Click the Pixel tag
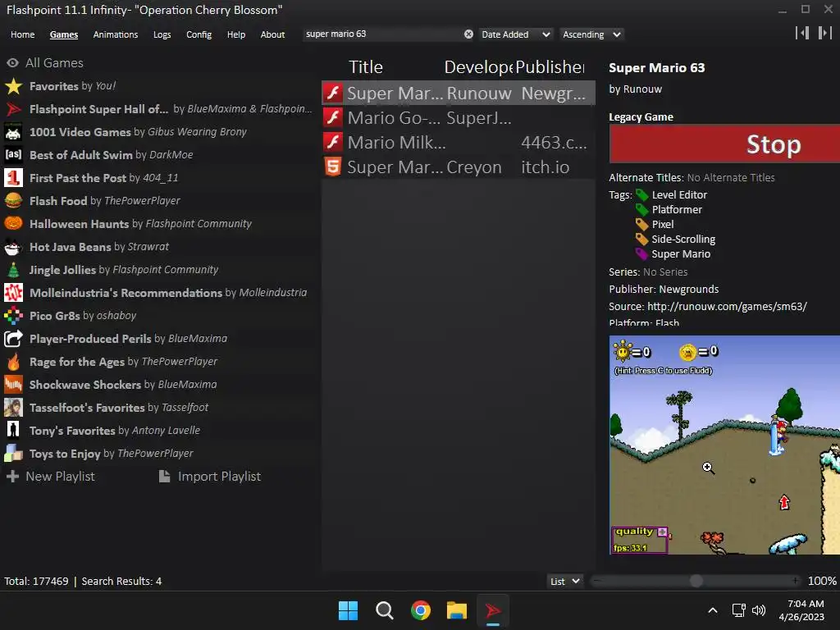The width and height of the screenshot is (840, 630). (x=663, y=225)
